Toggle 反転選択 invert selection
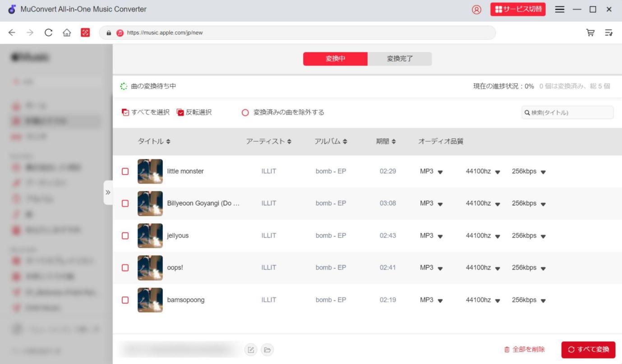 [194, 112]
